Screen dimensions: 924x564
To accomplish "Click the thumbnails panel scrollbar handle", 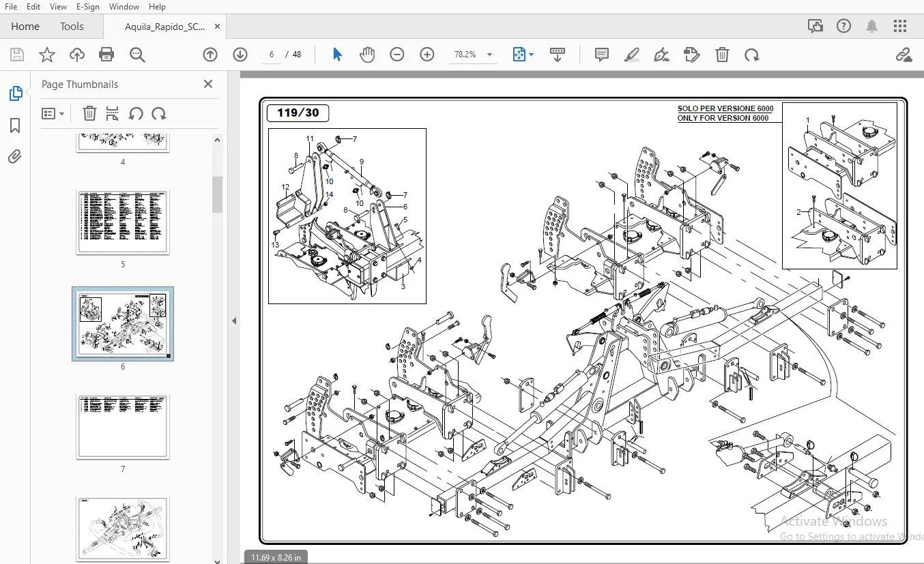I will tap(218, 194).
